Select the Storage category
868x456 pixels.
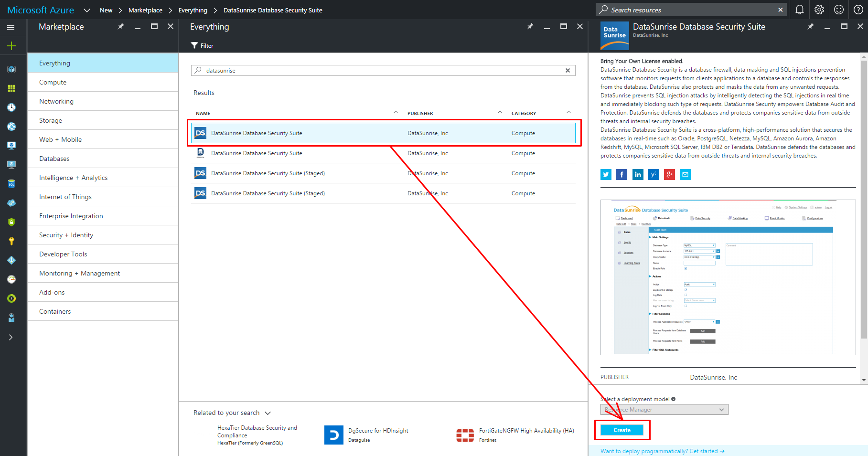(x=103, y=120)
